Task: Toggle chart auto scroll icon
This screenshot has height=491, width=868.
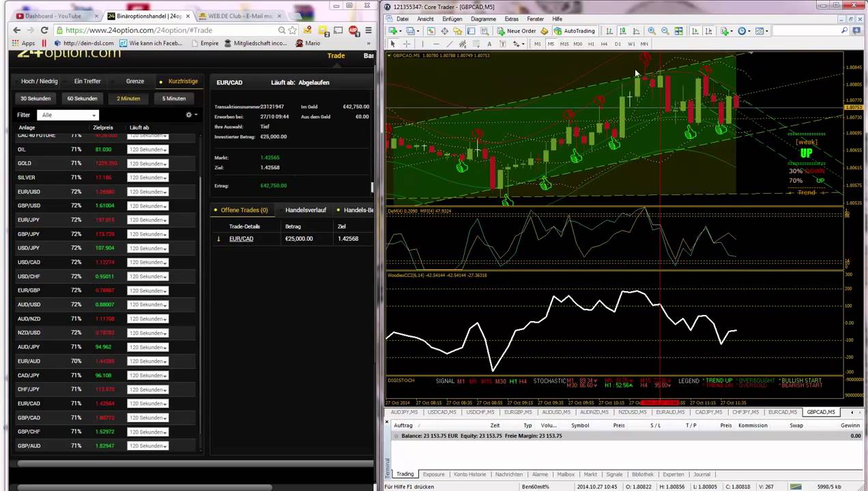Action: (x=695, y=31)
